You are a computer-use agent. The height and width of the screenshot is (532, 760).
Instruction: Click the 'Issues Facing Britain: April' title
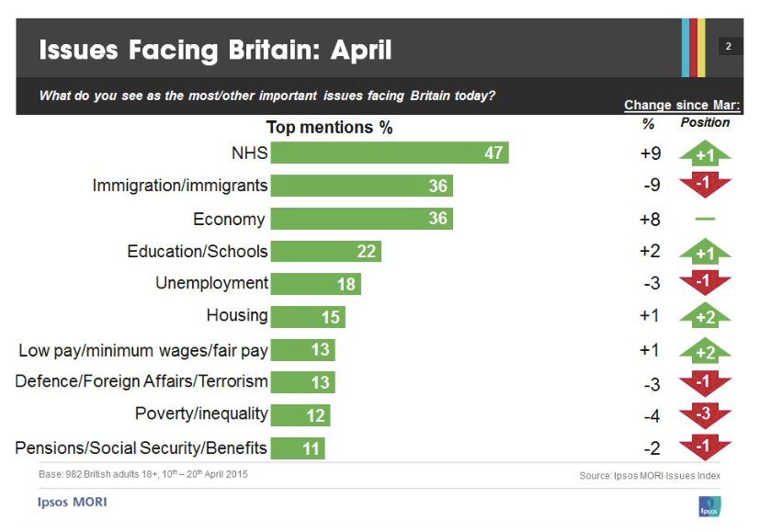[215, 50]
